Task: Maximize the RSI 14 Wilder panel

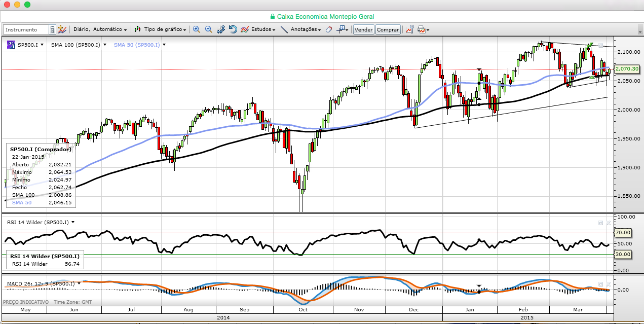Action: (600, 223)
